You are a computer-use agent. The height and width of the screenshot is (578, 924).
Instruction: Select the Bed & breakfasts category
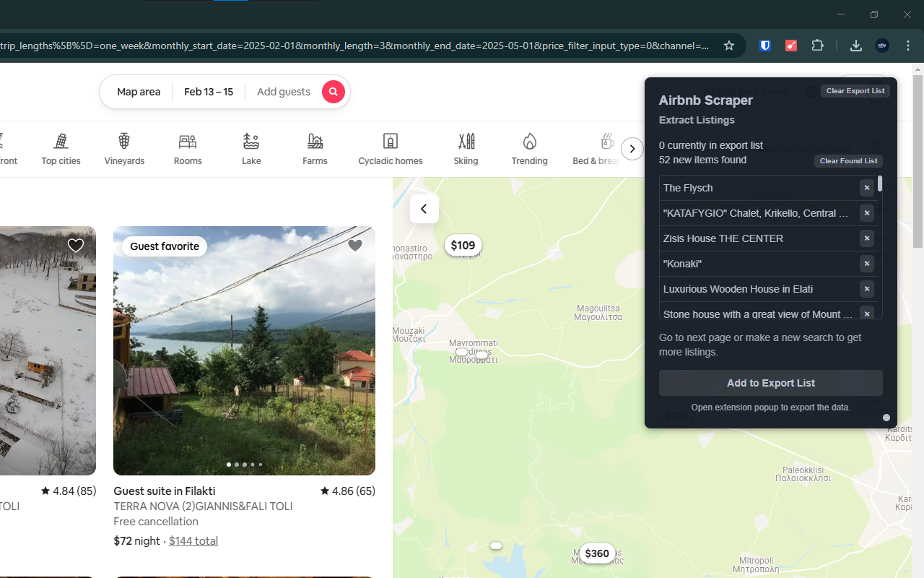596,149
